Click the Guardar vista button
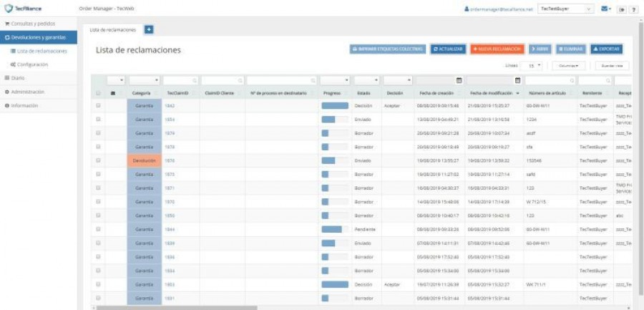This screenshot has width=644, height=310. [612, 66]
